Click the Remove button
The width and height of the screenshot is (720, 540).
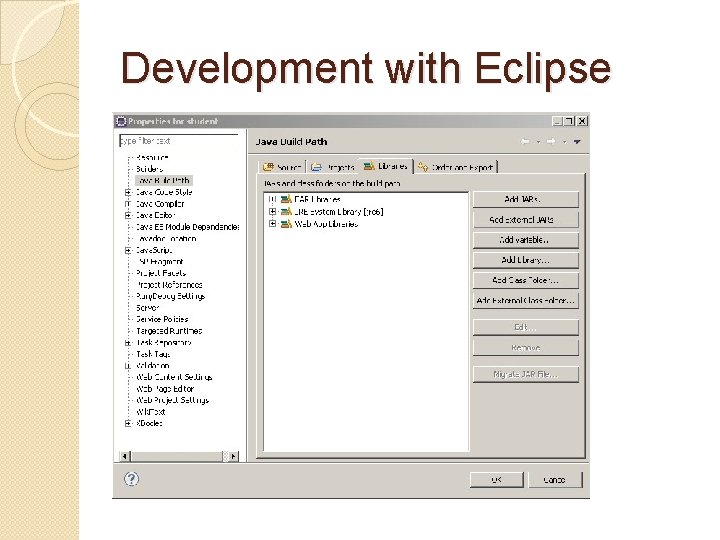pyautogui.click(x=526, y=348)
